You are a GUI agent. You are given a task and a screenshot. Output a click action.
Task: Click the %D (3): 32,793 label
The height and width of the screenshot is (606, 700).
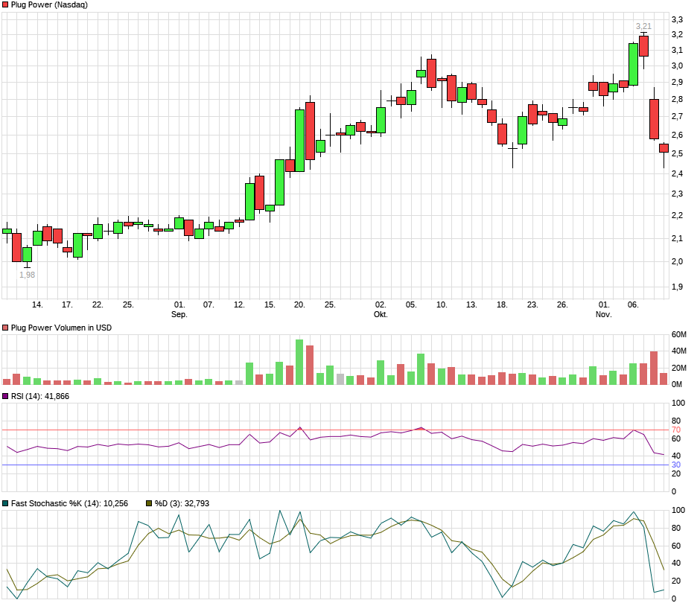pos(182,504)
